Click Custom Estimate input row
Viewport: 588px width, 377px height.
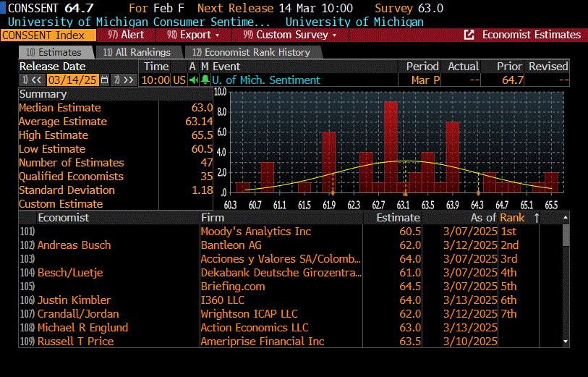tap(116, 203)
